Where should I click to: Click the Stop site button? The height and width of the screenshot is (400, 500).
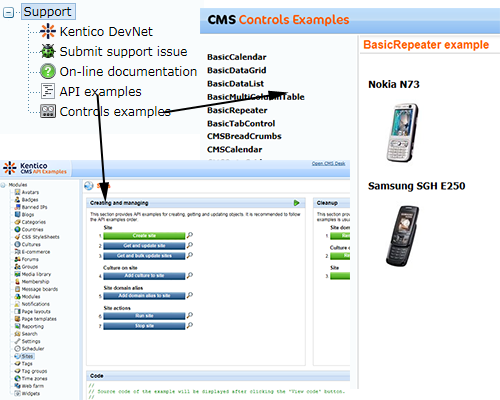tap(144, 326)
